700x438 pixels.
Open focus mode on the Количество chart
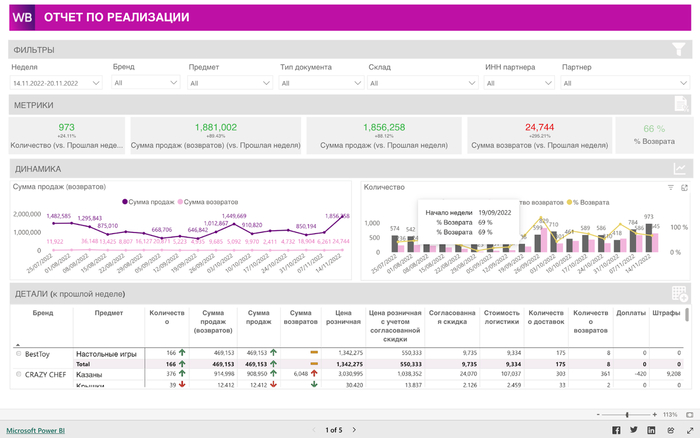point(684,187)
